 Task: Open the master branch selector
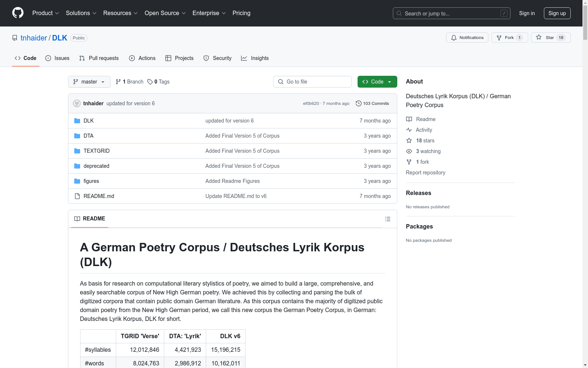click(x=89, y=82)
